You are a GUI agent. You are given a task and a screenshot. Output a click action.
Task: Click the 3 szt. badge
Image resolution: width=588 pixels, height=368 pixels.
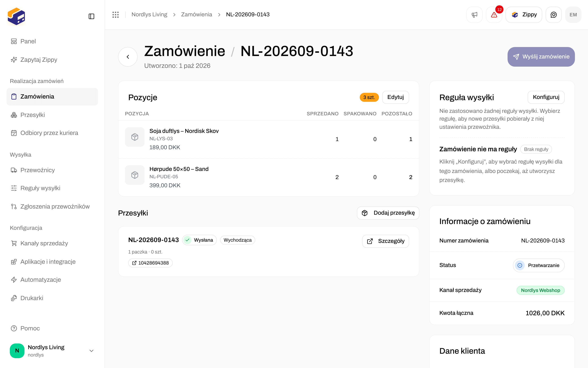(x=369, y=97)
